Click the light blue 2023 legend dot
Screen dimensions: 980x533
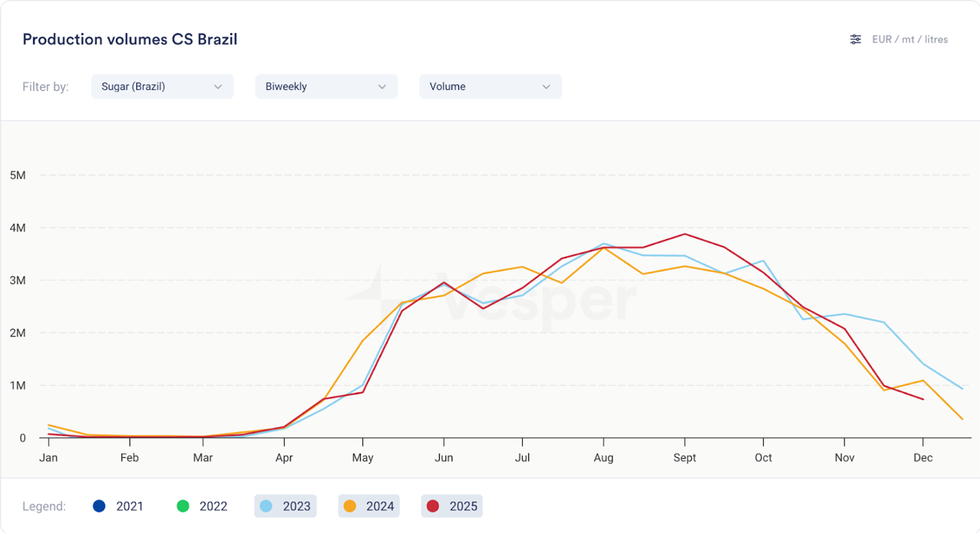[266, 506]
